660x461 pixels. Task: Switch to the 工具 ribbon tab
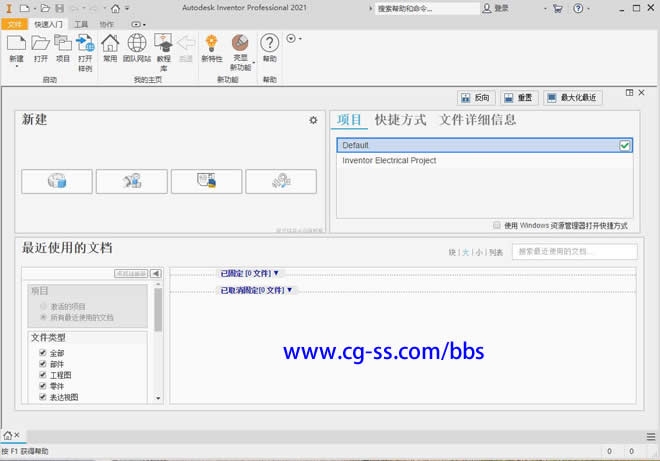(81, 23)
